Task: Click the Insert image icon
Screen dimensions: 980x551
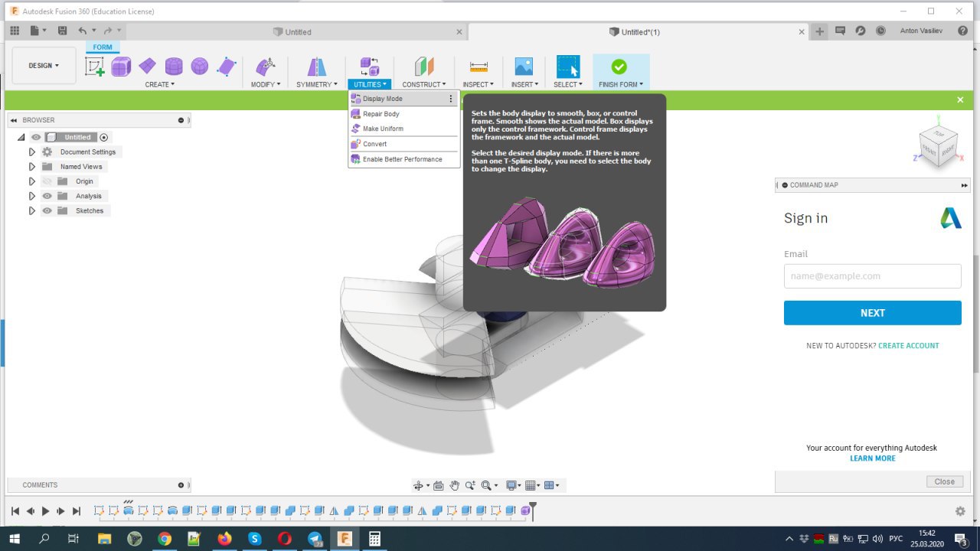Action: point(524,67)
